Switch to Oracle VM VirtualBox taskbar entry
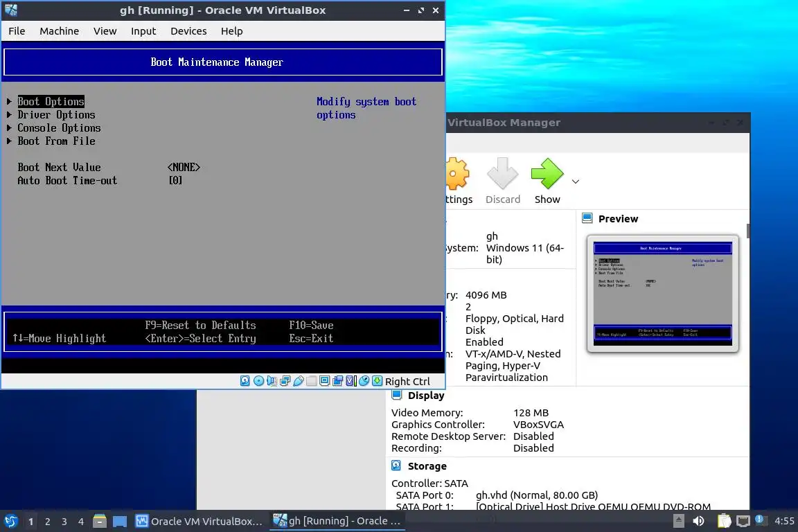Viewport: 798px width, 532px height. 199,521
